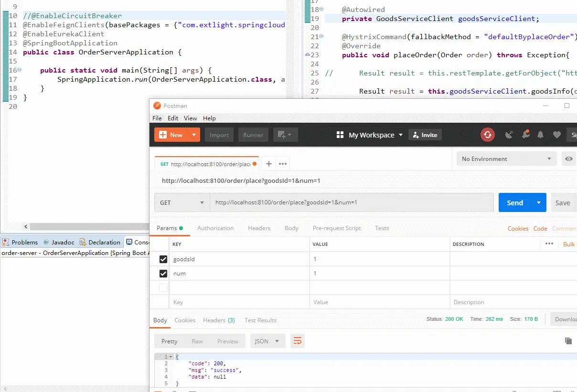The height and width of the screenshot is (392, 577).
Task: Open response Headers (3) tab
Action: [x=219, y=320]
